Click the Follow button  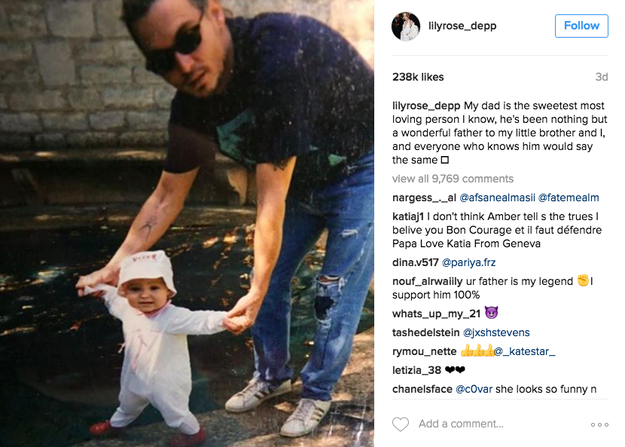click(582, 26)
